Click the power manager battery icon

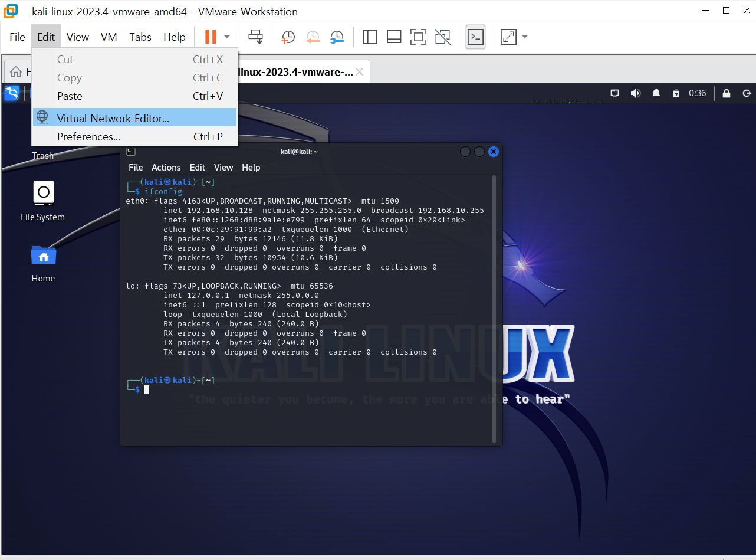[x=676, y=93]
